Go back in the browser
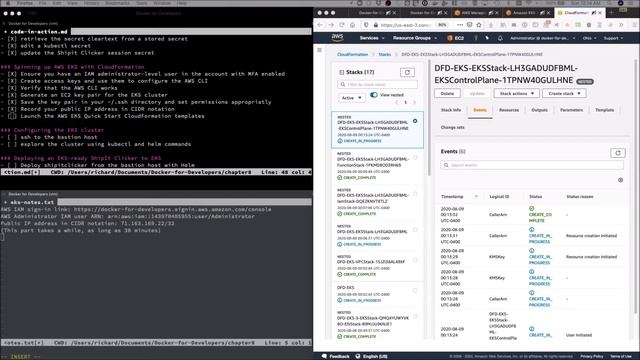The height and width of the screenshot is (360, 640). pyautogui.click(x=320, y=25)
